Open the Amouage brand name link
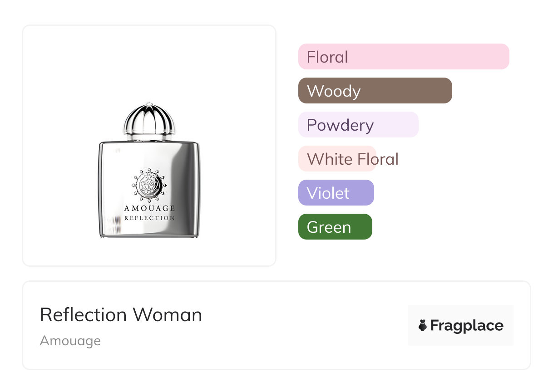Image resolution: width=553 pixels, height=392 pixels. pos(70,341)
